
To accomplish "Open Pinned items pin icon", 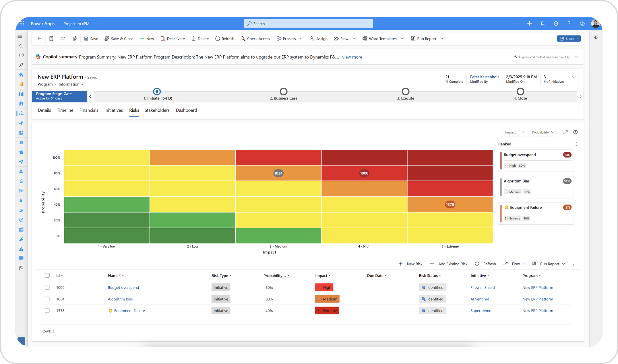I will (21, 65).
